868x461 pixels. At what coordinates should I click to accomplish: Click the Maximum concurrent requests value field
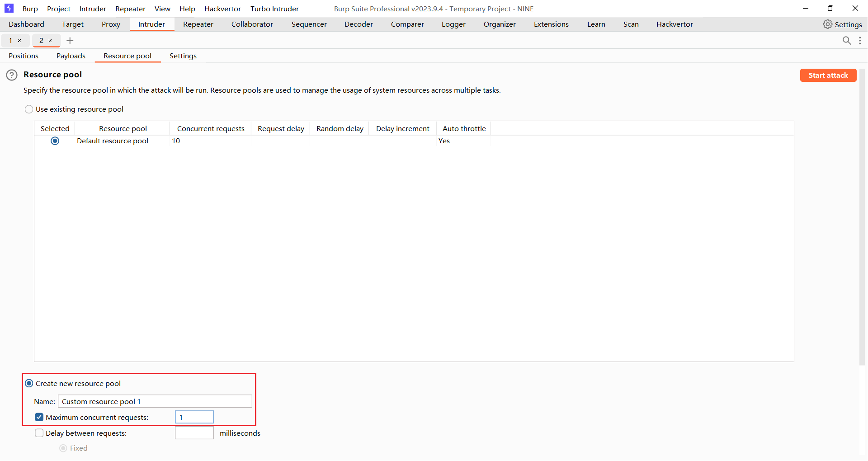tap(194, 417)
